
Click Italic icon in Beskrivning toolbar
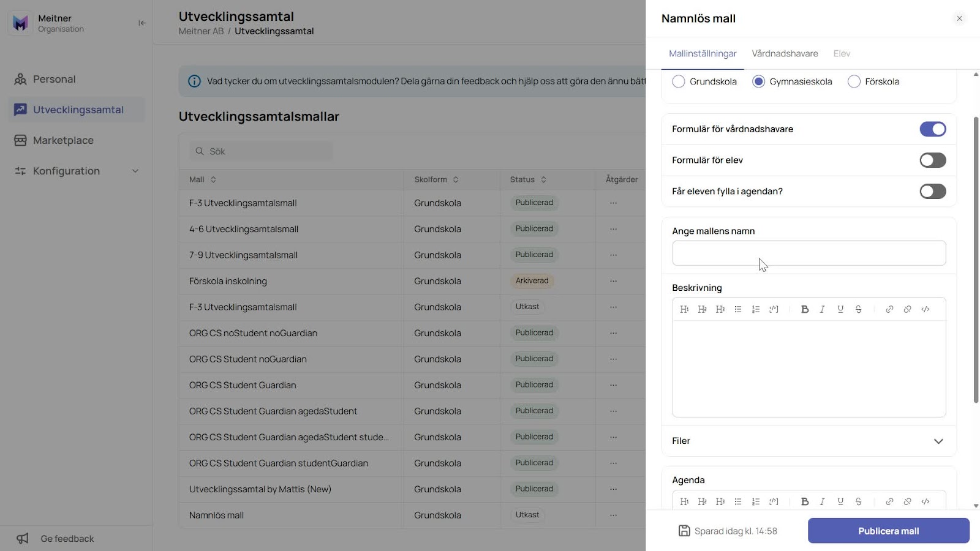pos(823,309)
